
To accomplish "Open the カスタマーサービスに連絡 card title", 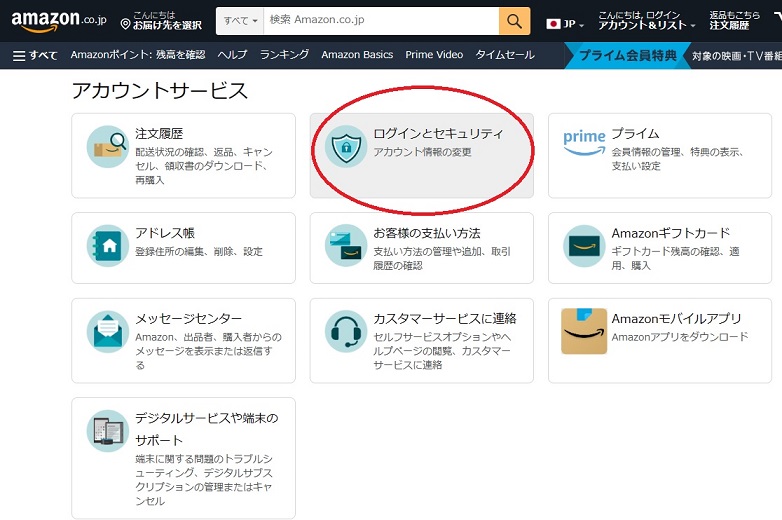I will click(x=445, y=319).
